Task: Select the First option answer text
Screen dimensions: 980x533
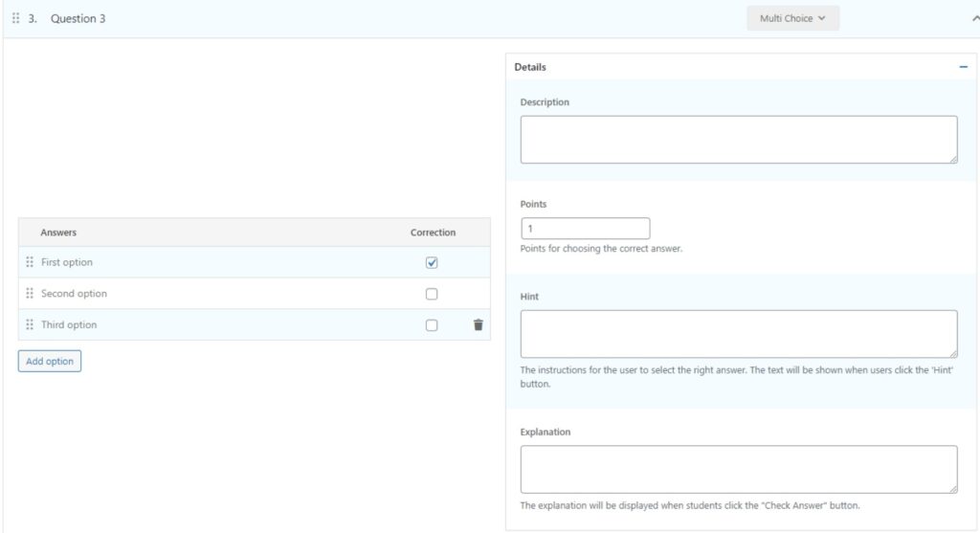Action: click(x=67, y=262)
